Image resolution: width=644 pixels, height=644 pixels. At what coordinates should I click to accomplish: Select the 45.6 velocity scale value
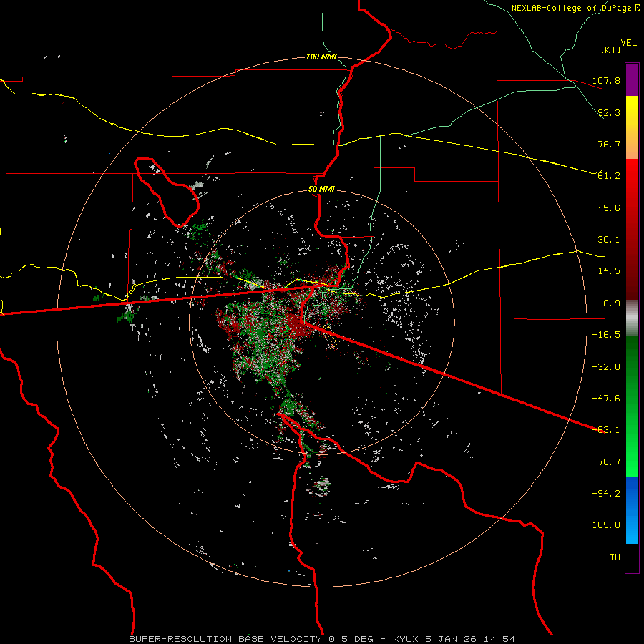pos(609,208)
